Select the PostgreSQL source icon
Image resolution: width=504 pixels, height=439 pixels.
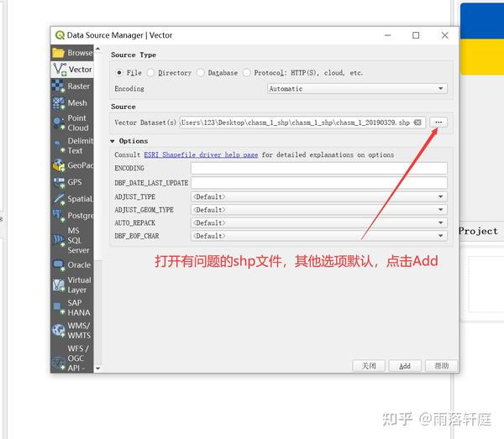tap(59, 216)
